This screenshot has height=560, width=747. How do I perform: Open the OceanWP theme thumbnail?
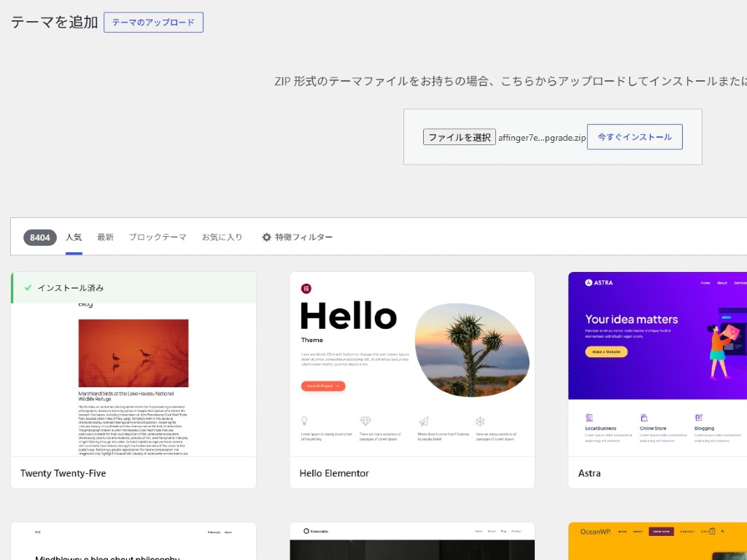coord(657,542)
